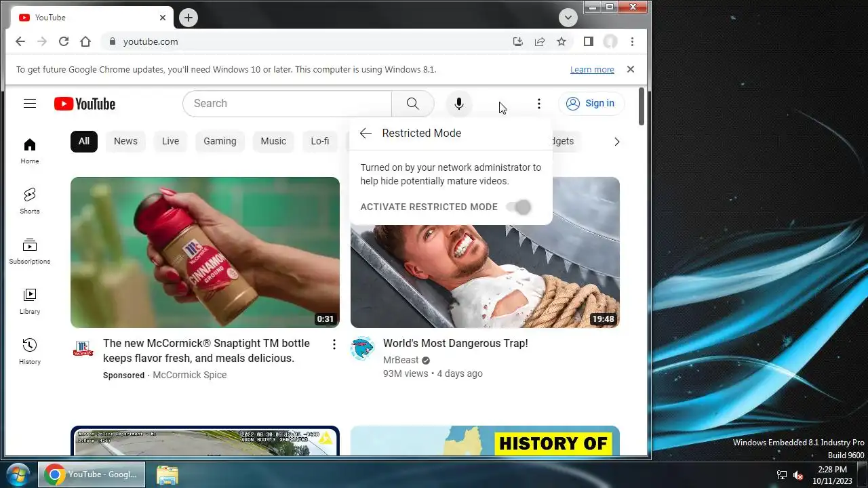Click the YouTube search input field
The height and width of the screenshot is (488, 868).
[x=288, y=104]
